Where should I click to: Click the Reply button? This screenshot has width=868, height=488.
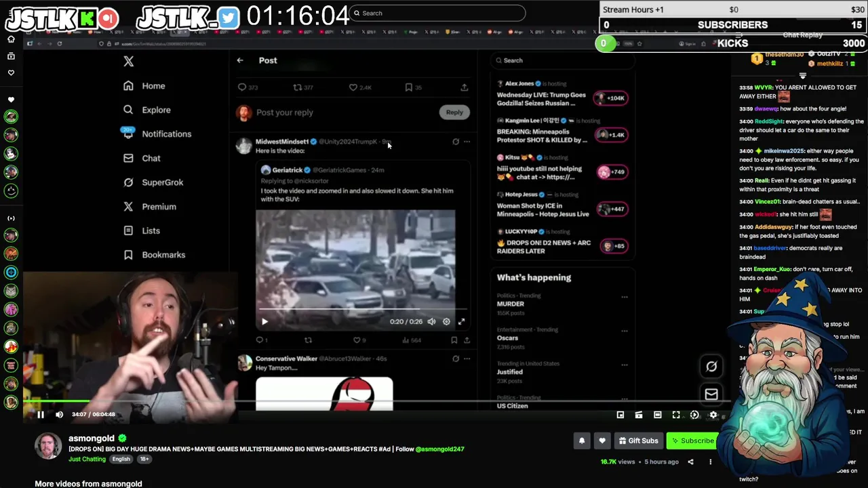[454, 113]
